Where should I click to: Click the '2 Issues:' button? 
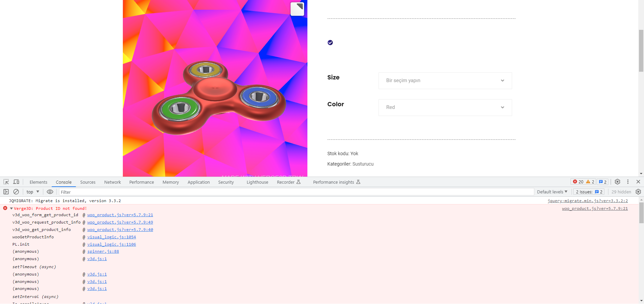[x=589, y=192]
